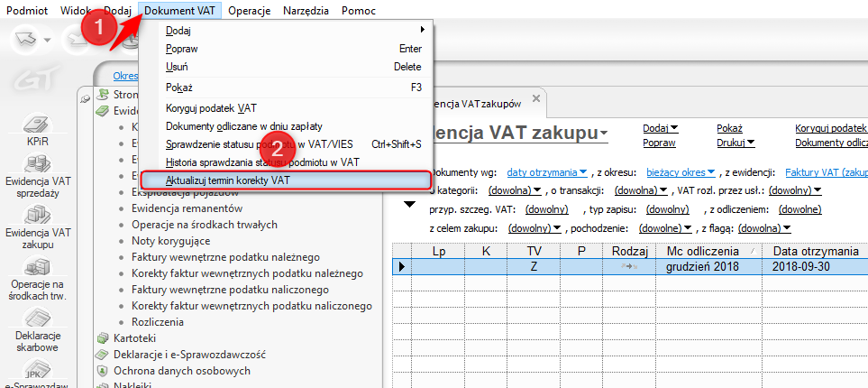Image resolution: width=868 pixels, height=388 pixels.
Task: Open Rozliczenia tree item
Action: (x=158, y=322)
